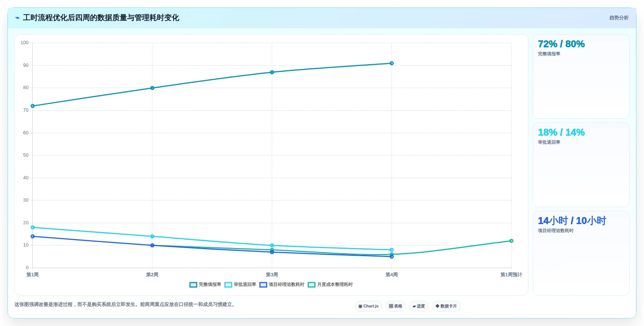Toggle the 完整填报率 legend swatch
644x326 pixels.
pos(193,285)
